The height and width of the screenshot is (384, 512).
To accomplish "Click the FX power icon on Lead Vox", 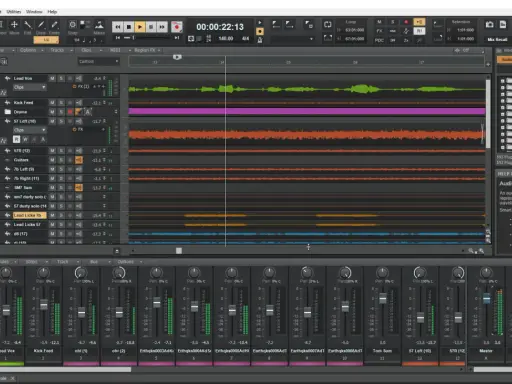I will 75,87.
